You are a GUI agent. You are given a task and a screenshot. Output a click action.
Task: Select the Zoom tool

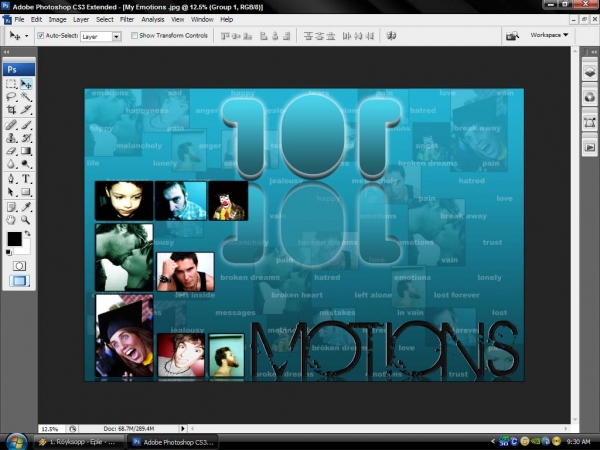point(26,220)
